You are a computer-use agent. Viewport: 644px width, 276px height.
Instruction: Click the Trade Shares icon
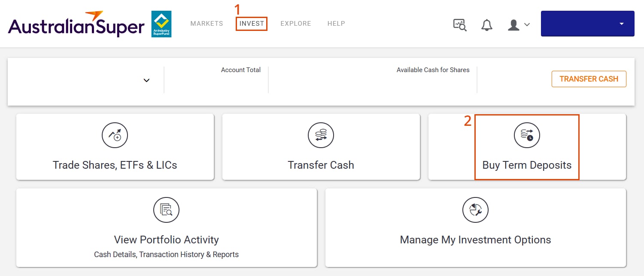(115, 135)
